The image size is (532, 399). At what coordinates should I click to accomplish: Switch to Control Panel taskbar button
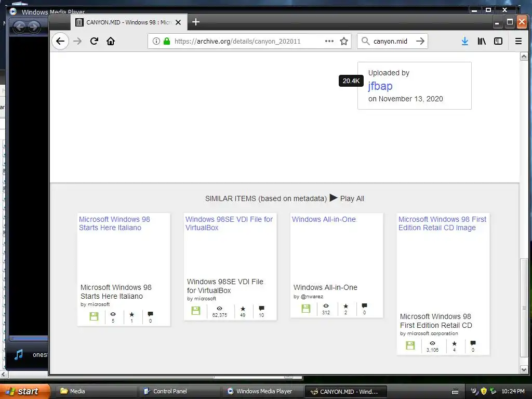pyautogui.click(x=179, y=391)
